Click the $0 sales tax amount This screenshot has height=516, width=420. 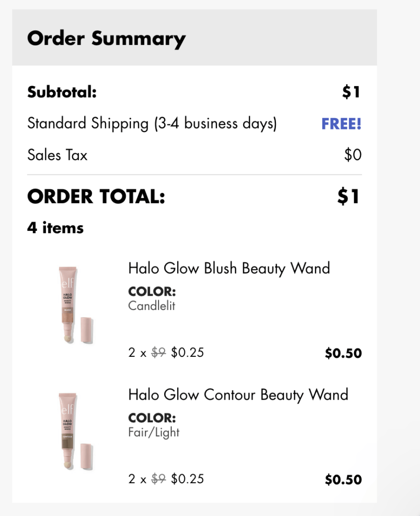tap(353, 155)
